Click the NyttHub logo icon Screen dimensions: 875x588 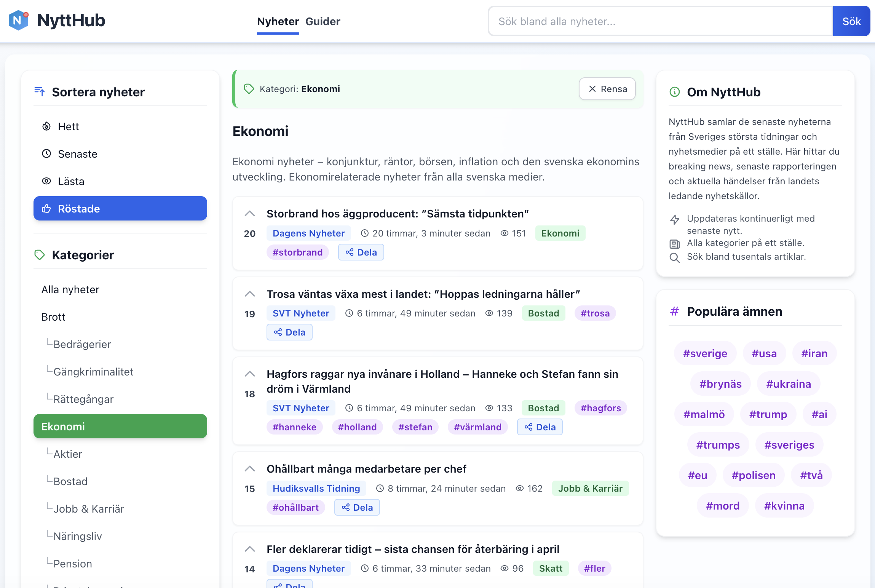click(19, 20)
